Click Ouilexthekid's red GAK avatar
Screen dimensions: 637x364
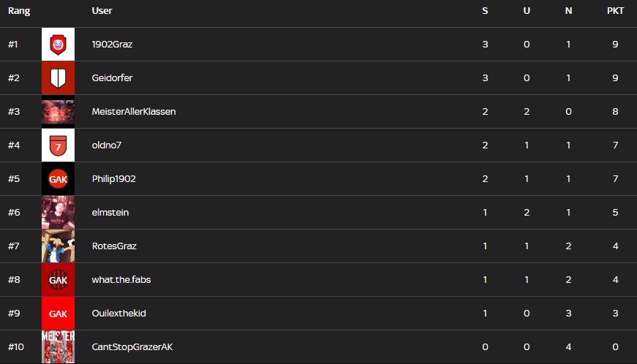[58, 314]
